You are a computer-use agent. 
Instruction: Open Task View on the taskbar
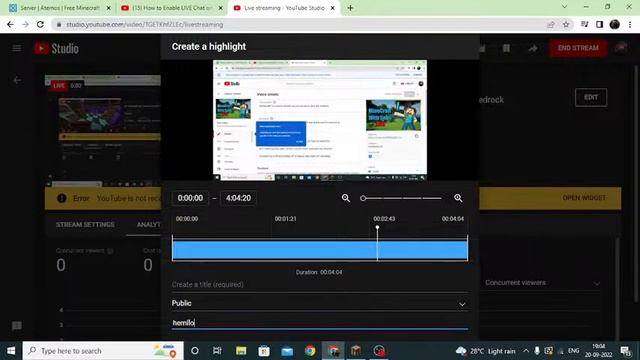coord(217,351)
